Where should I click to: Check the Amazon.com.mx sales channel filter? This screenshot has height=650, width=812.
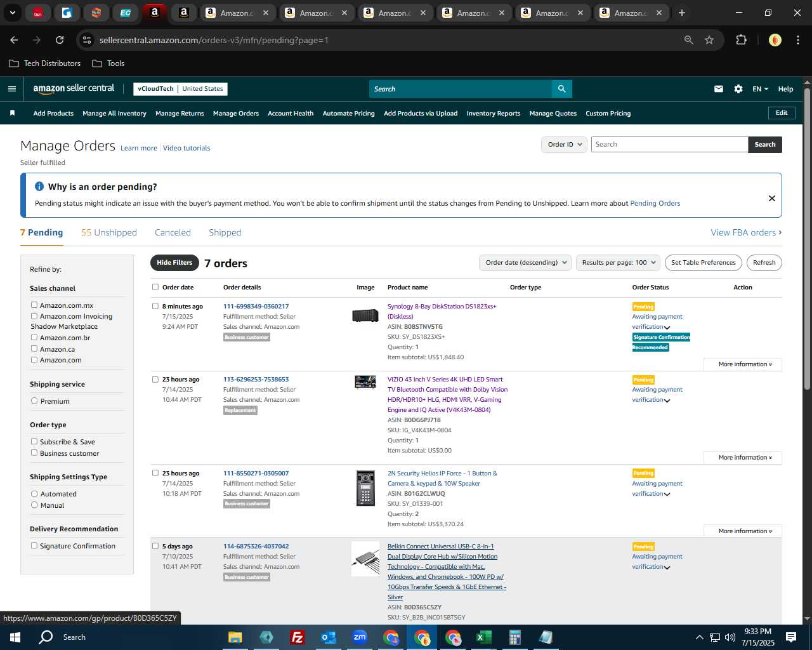(34, 305)
